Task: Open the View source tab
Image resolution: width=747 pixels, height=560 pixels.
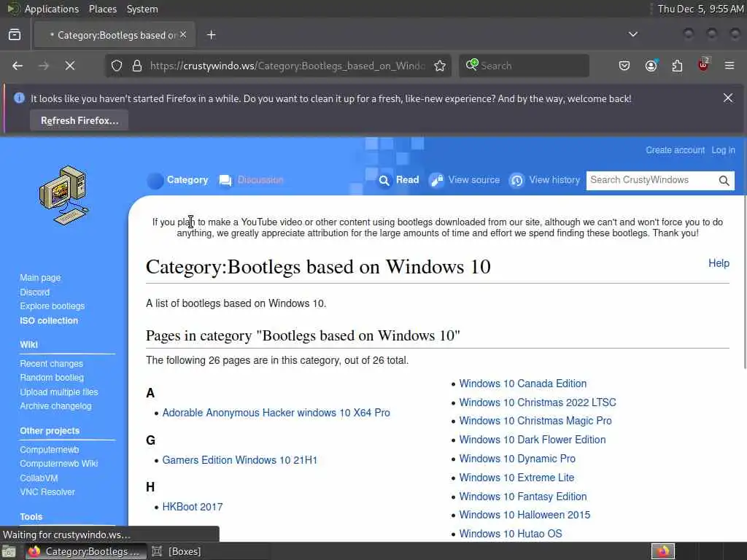Action: (474, 179)
